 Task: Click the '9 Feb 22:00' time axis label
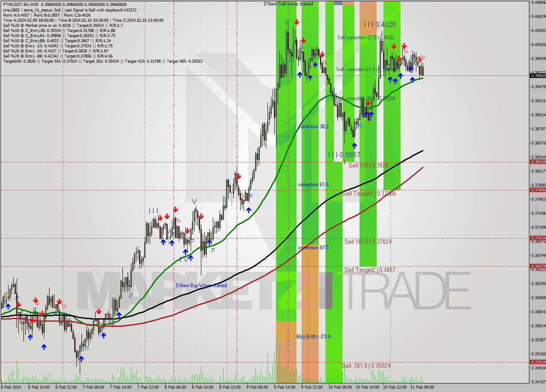click(x=312, y=387)
